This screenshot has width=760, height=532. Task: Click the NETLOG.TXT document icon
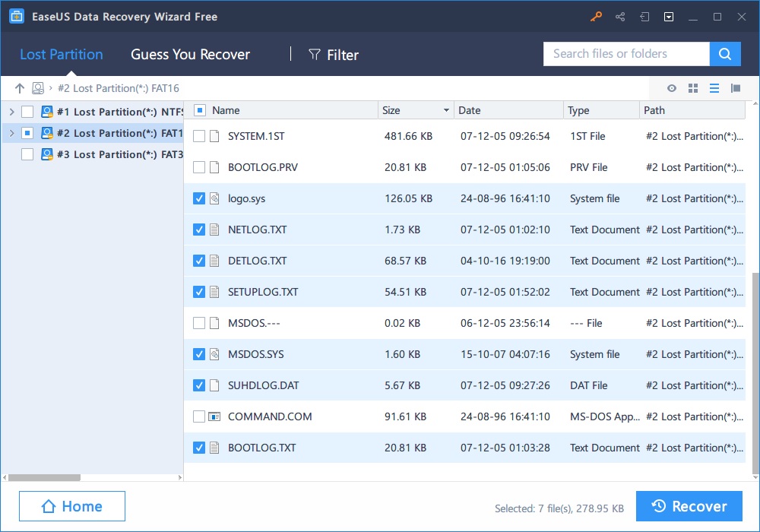tap(214, 230)
